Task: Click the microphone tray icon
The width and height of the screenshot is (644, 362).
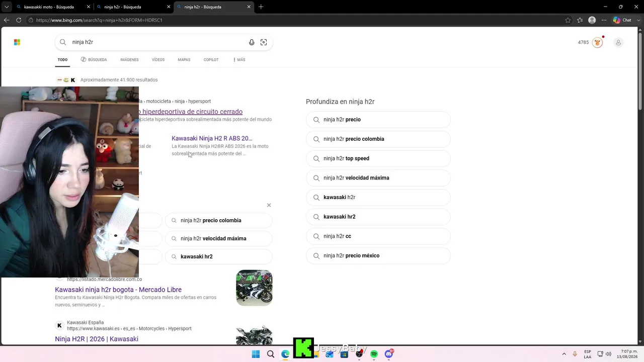Action: 575,354
